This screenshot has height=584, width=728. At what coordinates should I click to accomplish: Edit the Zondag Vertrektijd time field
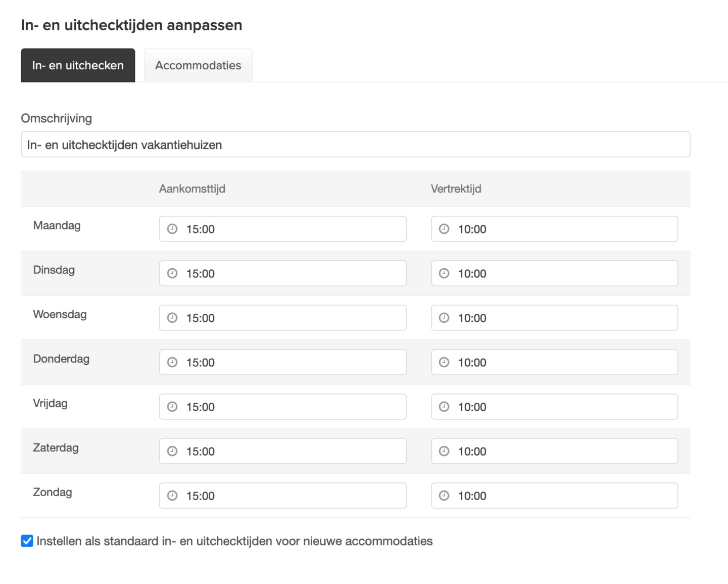pyautogui.click(x=565, y=496)
